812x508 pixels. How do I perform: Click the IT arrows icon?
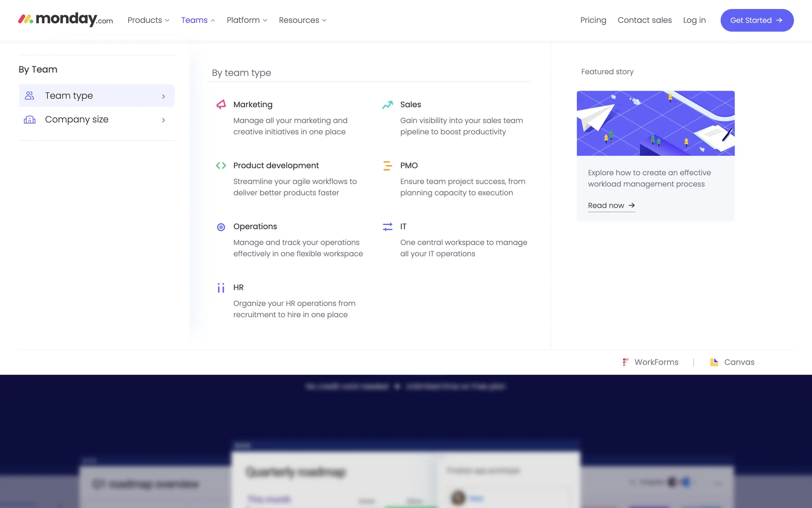[387, 227]
